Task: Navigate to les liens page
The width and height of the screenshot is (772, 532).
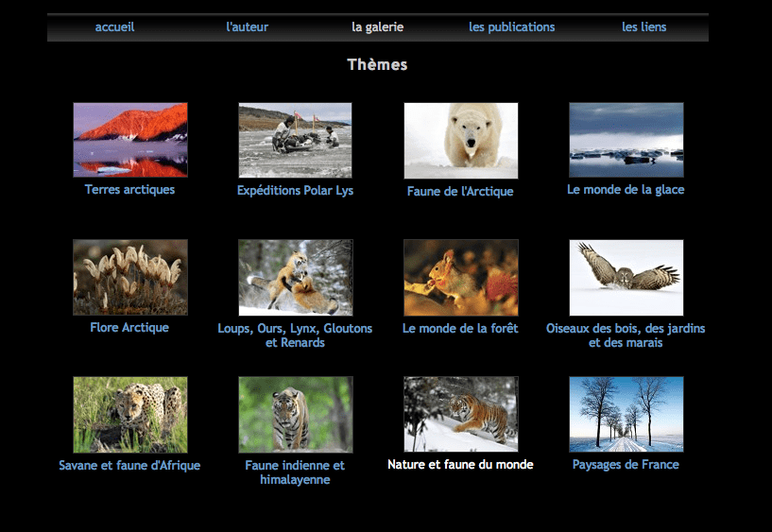Action: pos(643,27)
